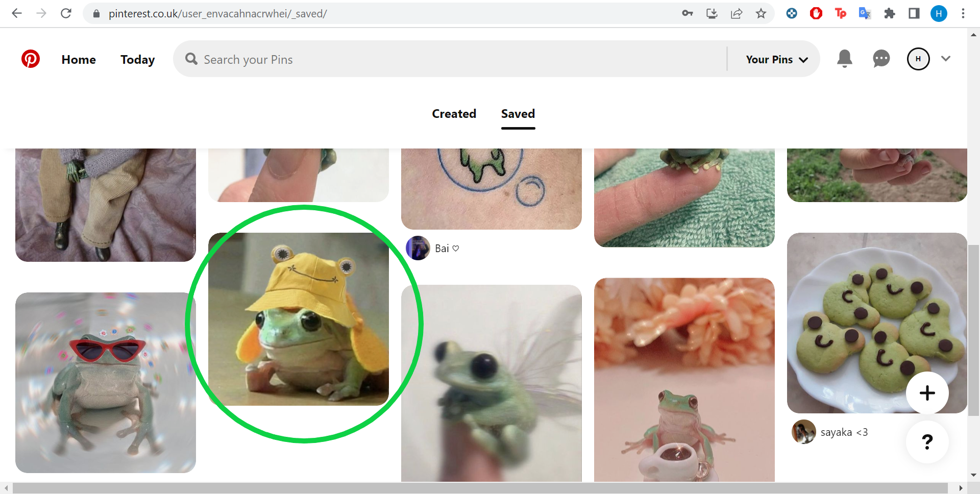Open the question mark help button
Screen dimensions: 980x494
coord(927,441)
